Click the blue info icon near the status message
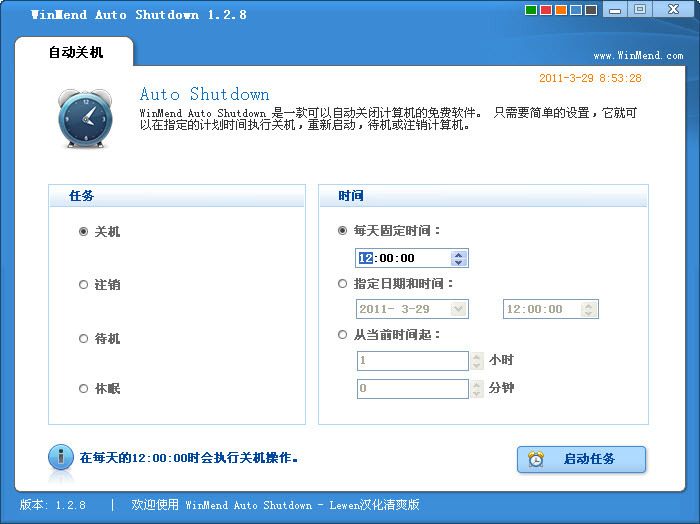700x524 pixels. pos(61,458)
